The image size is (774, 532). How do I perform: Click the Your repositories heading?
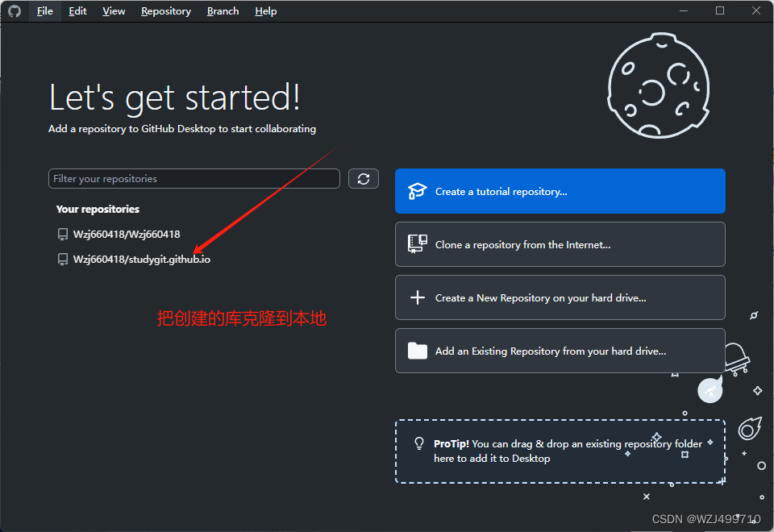click(x=98, y=210)
